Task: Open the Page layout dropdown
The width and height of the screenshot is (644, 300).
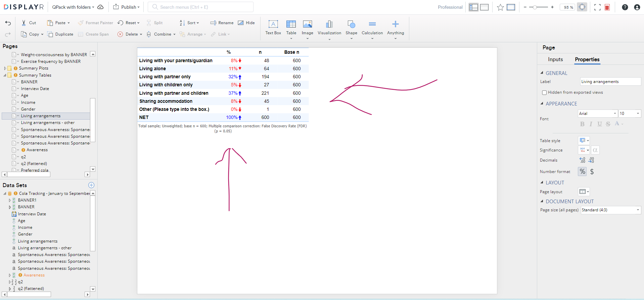Action: (584, 191)
